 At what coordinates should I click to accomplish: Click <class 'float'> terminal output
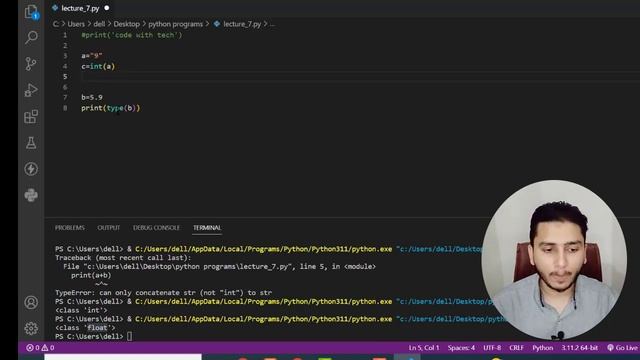(85, 328)
